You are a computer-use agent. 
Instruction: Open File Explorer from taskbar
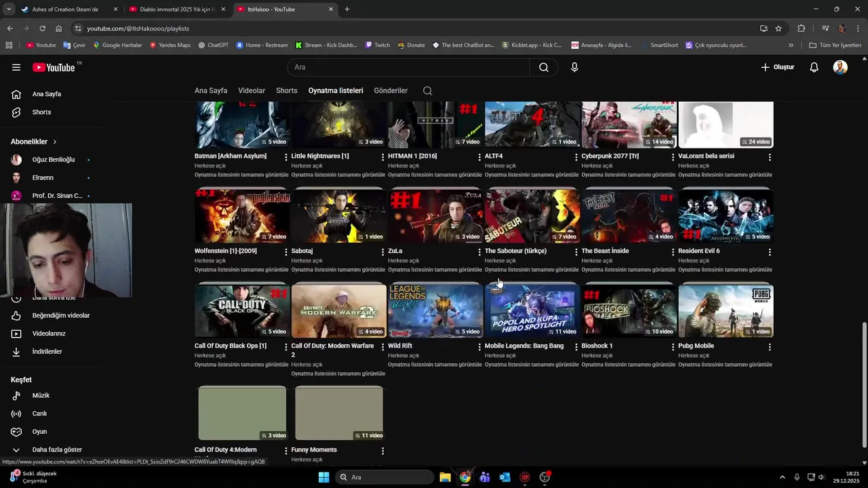[x=445, y=477]
